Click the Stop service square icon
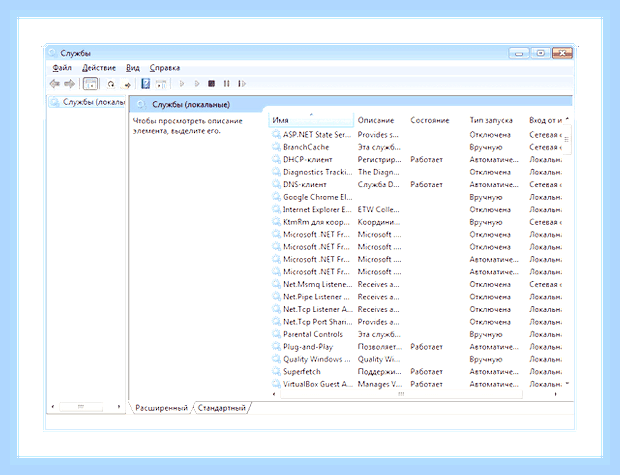 pyautogui.click(x=212, y=83)
